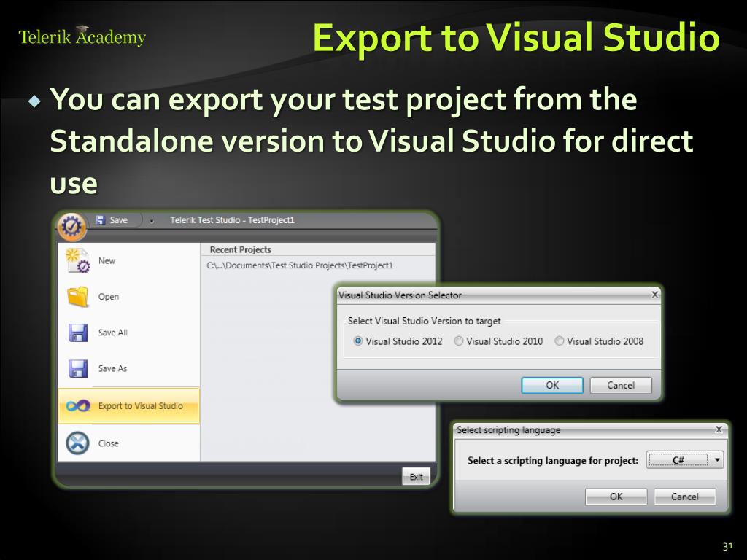747x560 pixels.
Task: Select the Visual Studio 2008 radio button
Action: 560,341
